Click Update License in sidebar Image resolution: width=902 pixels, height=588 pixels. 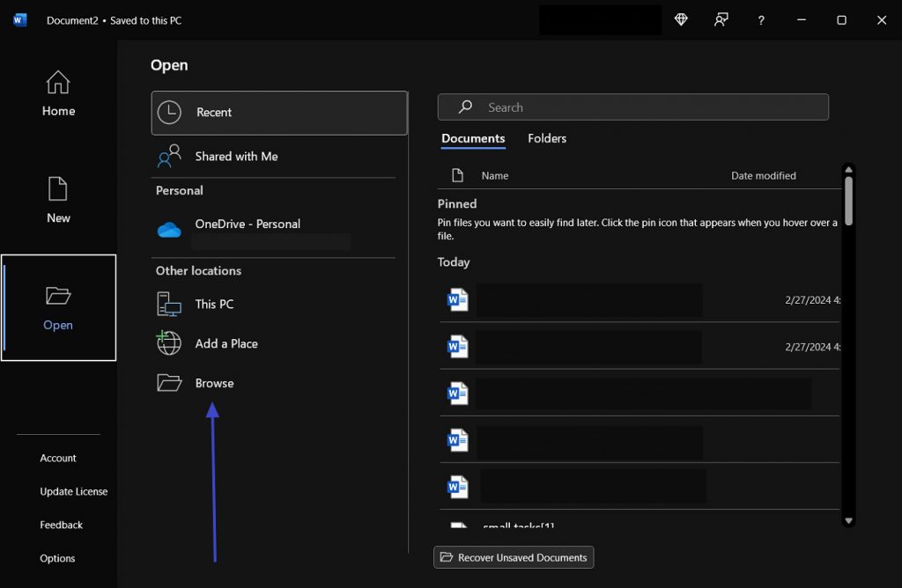pyautogui.click(x=74, y=492)
